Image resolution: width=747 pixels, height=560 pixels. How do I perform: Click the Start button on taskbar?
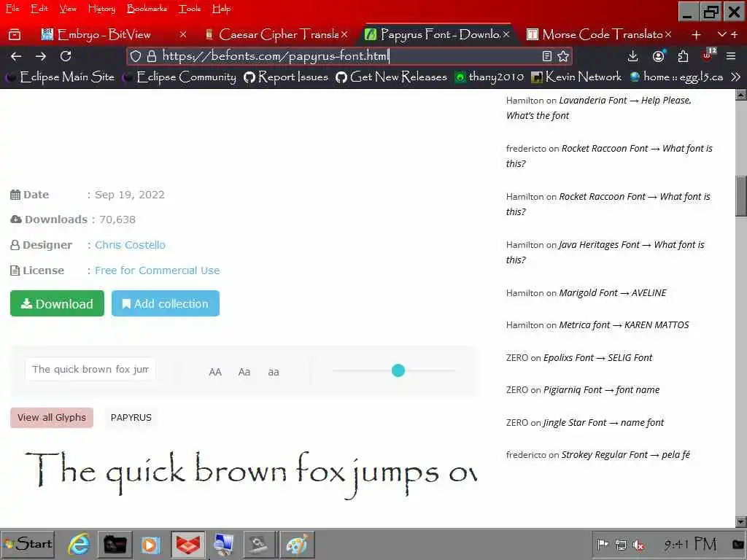click(28, 544)
